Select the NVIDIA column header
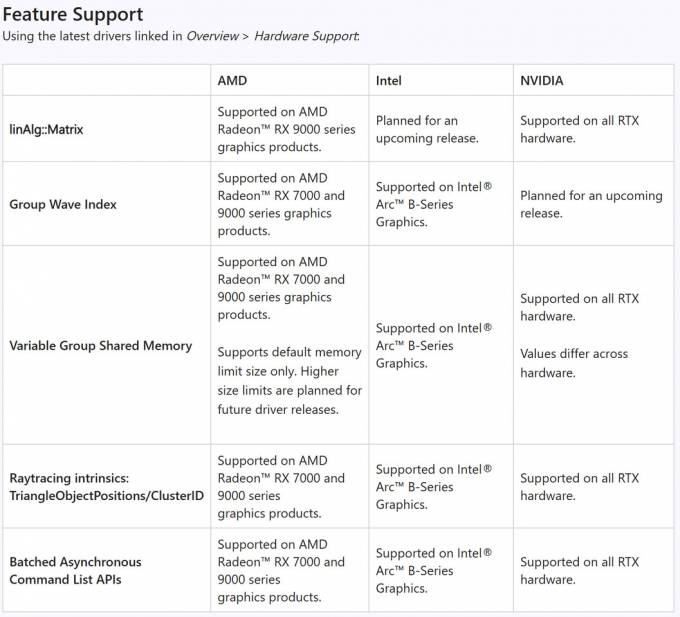 [542, 80]
